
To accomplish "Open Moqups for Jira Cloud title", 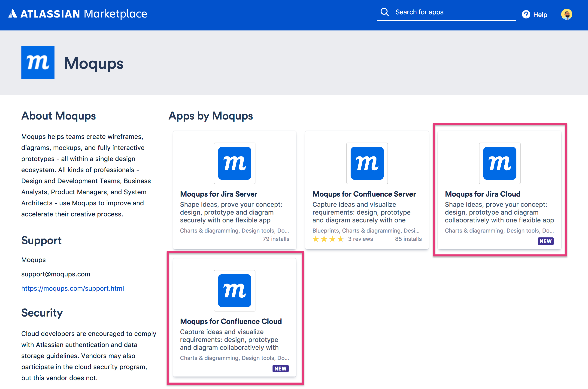I will click(x=482, y=194).
